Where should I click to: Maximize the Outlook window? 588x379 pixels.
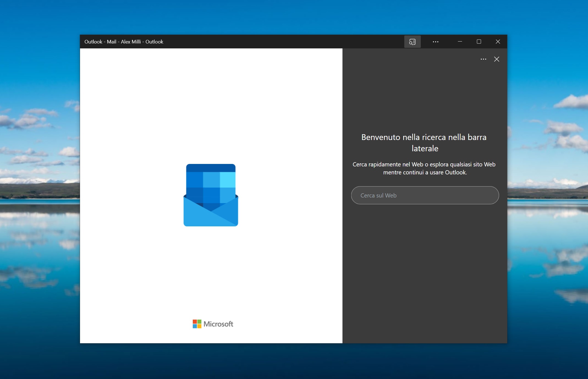coord(479,42)
